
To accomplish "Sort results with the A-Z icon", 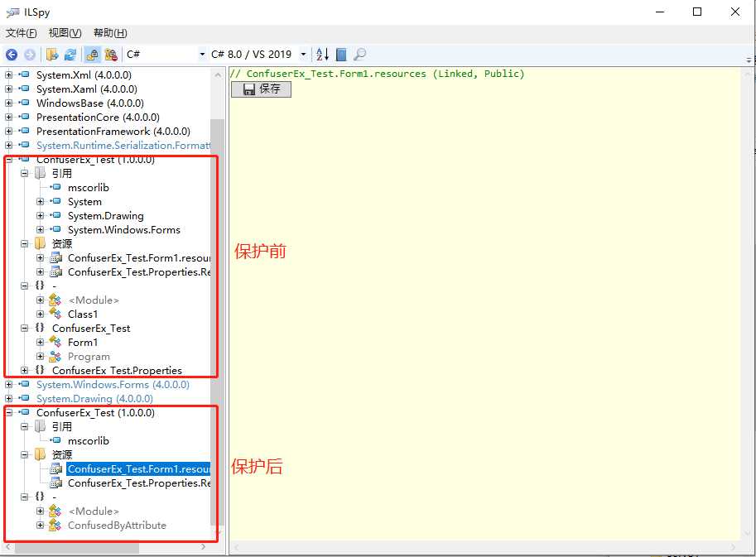I will click(x=322, y=55).
